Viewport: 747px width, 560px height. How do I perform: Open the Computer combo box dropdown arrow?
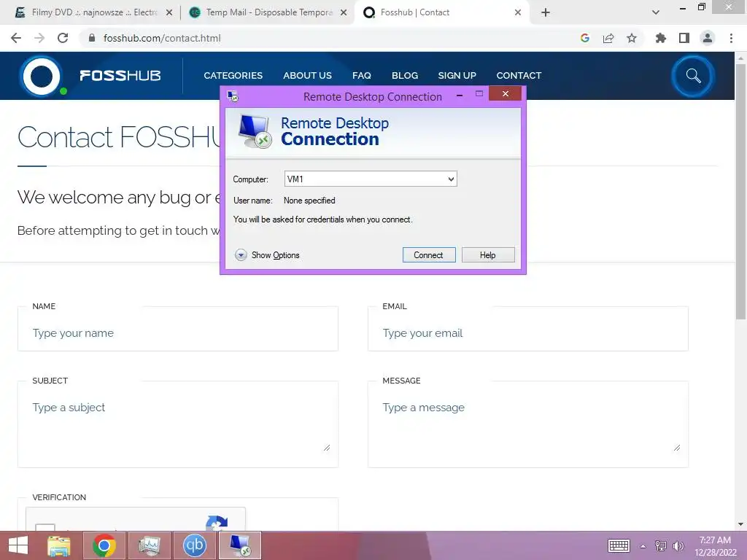451,179
